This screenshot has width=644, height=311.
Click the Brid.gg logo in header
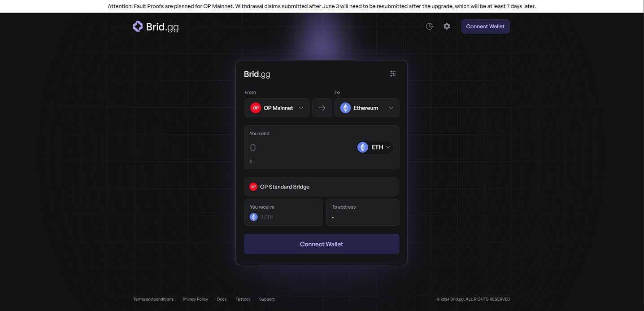(156, 27)
